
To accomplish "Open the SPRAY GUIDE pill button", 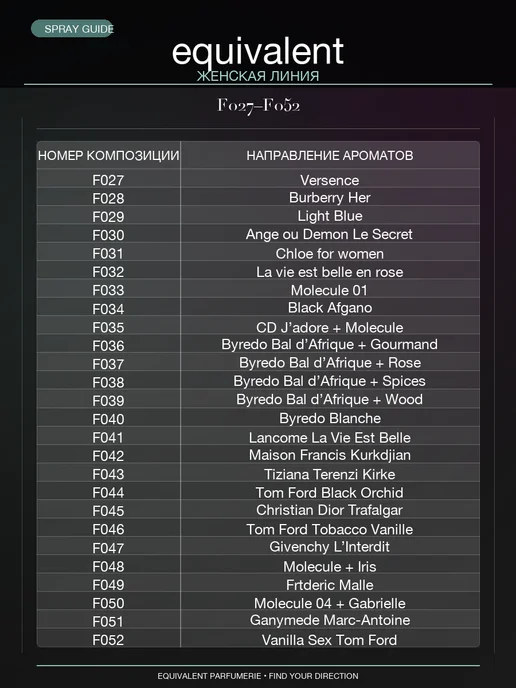I will click(72, 29).
